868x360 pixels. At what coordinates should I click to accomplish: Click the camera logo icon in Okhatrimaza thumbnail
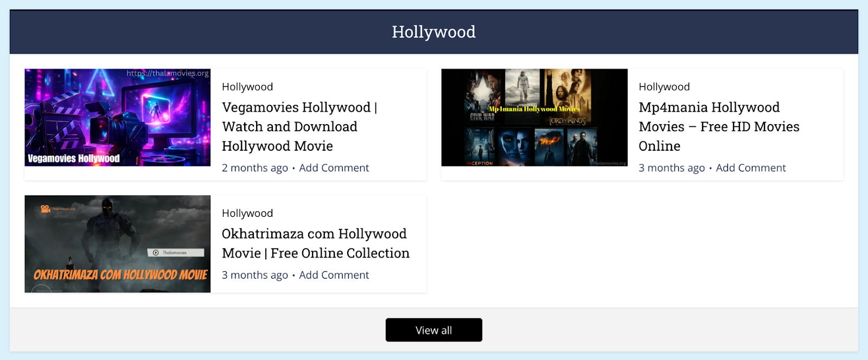click(46, 209)
